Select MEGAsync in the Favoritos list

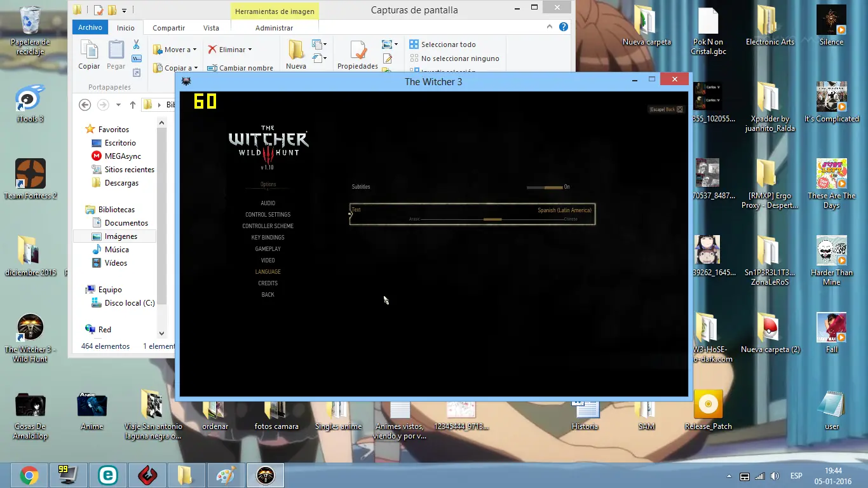[x=116, y=156]
